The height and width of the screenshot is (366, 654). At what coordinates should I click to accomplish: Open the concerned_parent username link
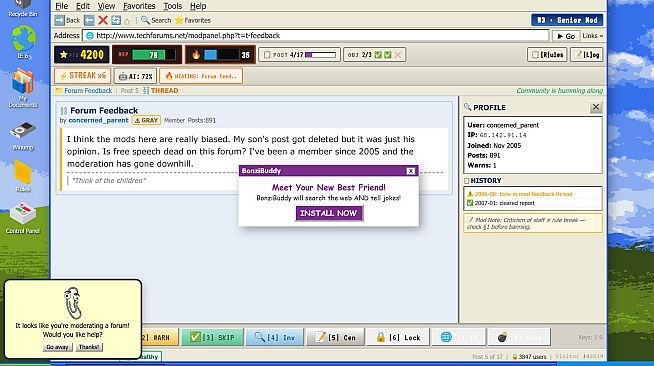[98, 120]
